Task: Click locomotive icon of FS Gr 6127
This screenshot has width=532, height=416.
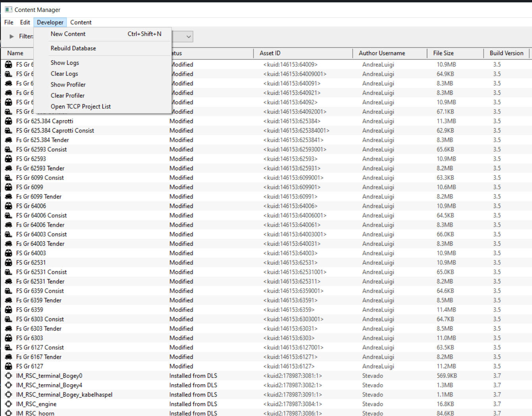Action: (x=8, y=366)
